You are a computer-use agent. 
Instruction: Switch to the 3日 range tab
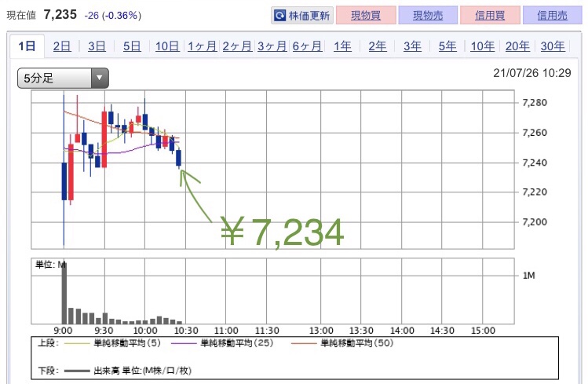click(x=97, y=46)
